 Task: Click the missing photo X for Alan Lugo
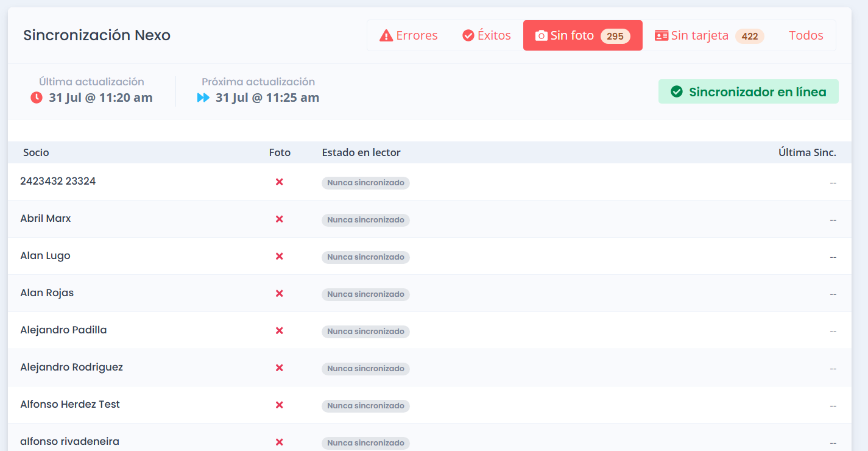pos(280,256)
